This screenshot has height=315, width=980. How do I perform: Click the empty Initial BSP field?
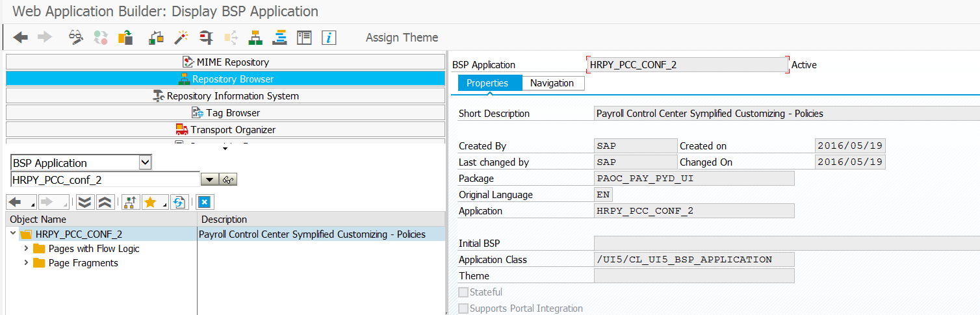pos(786,243)
